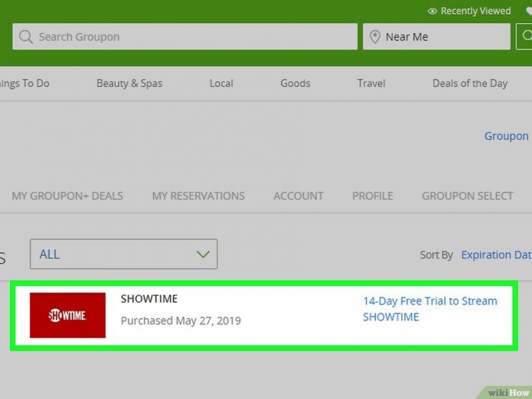Open the Travel category
The width and height of the screenshot is (532, 399).
click(371, 83)
